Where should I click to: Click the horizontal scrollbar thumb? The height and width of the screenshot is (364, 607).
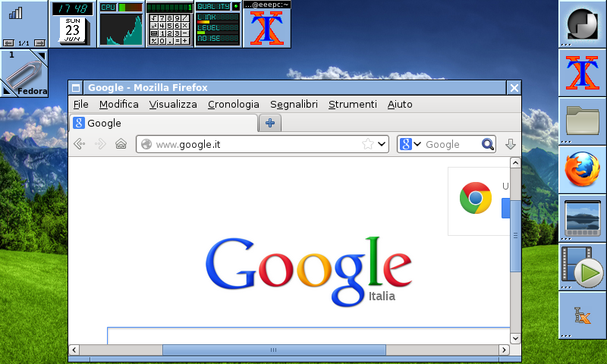tap(274, 350)
